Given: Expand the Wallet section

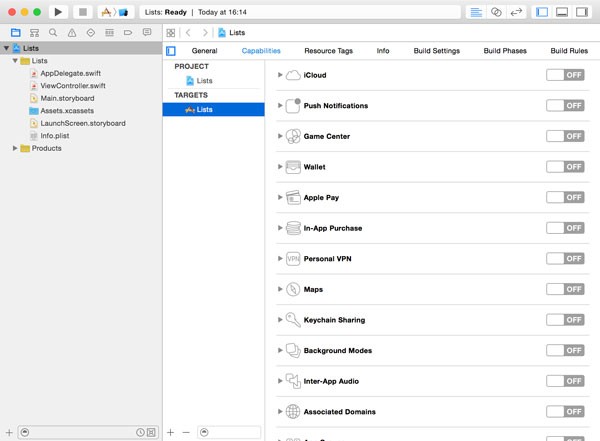Looking at the screenshot, I should (280, 167).
